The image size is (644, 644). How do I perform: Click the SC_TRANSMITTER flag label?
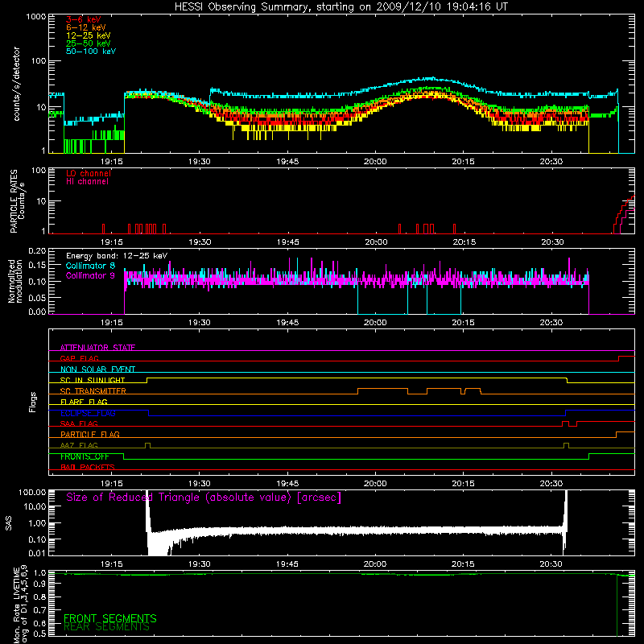click(93, 391)
